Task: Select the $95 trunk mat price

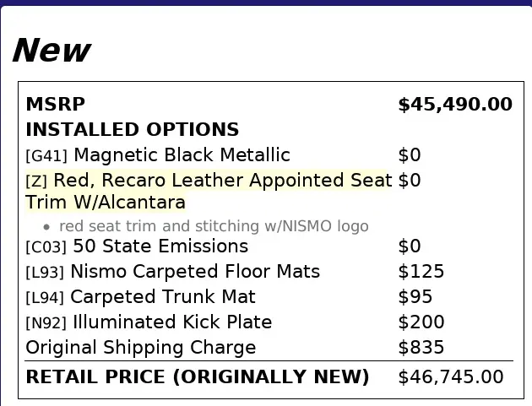Action: [415, 297]
